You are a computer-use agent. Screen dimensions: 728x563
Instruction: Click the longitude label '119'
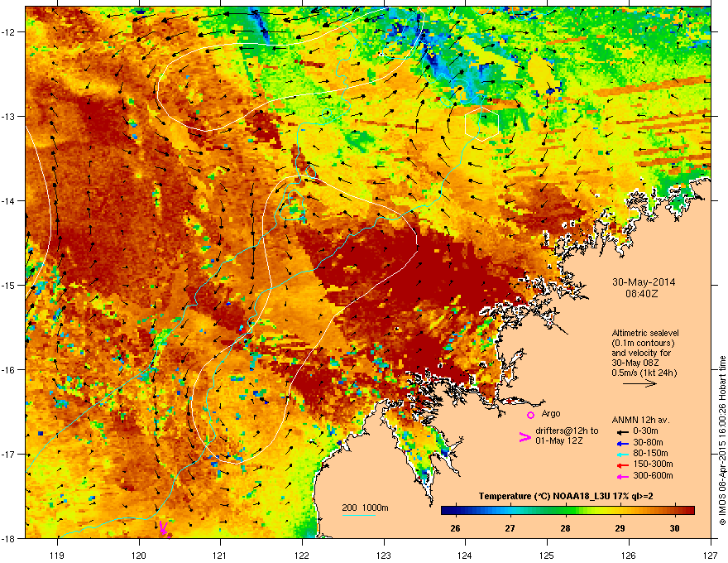pyautogui.click(x=57, y=555)
